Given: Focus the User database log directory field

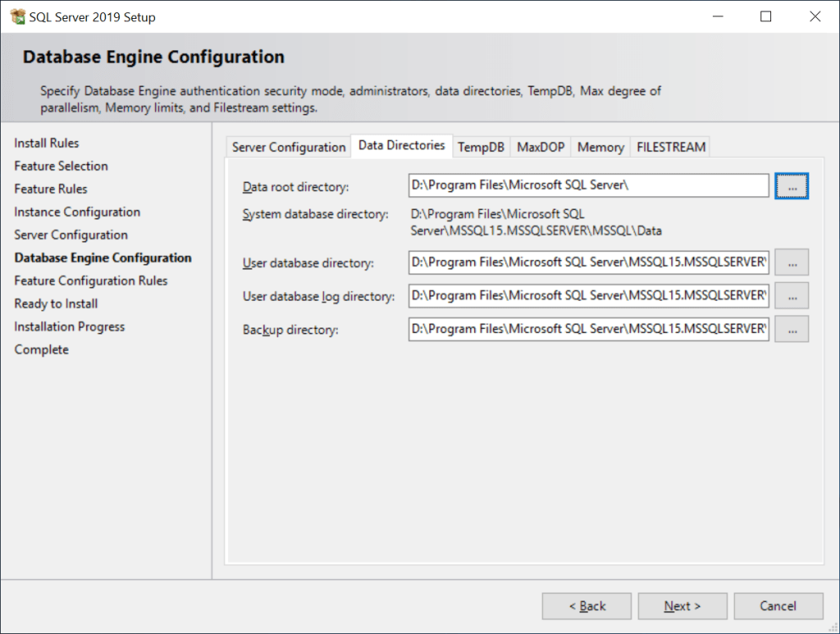Looking at the screenshot, I should pos(588,295).
